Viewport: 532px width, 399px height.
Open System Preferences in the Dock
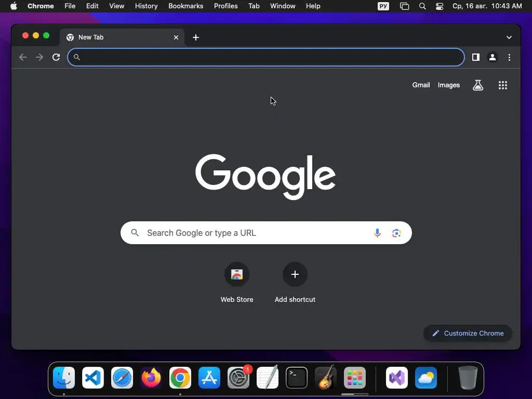click(x=238, y=378)
